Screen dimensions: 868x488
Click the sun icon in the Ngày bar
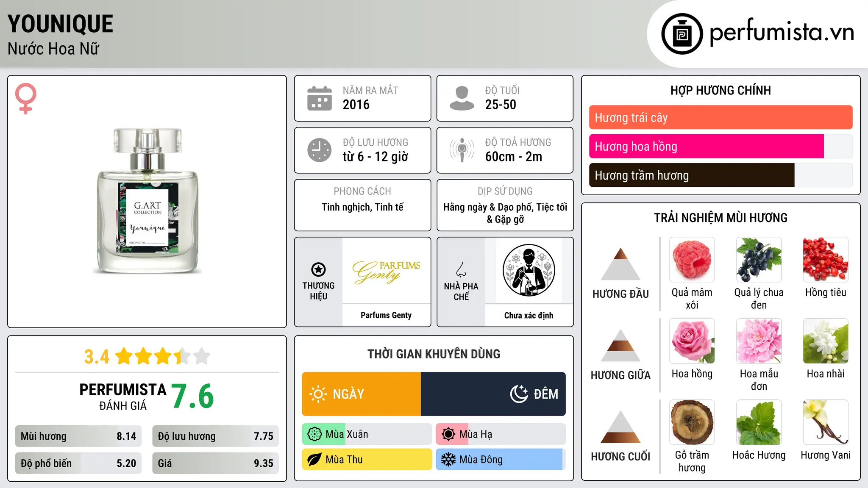click(x=318, y=394)
